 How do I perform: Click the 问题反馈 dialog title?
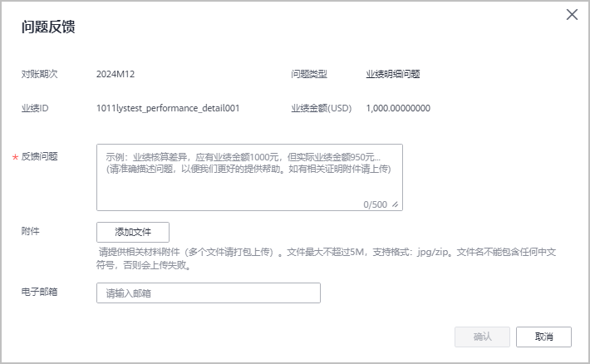[48, 27]
